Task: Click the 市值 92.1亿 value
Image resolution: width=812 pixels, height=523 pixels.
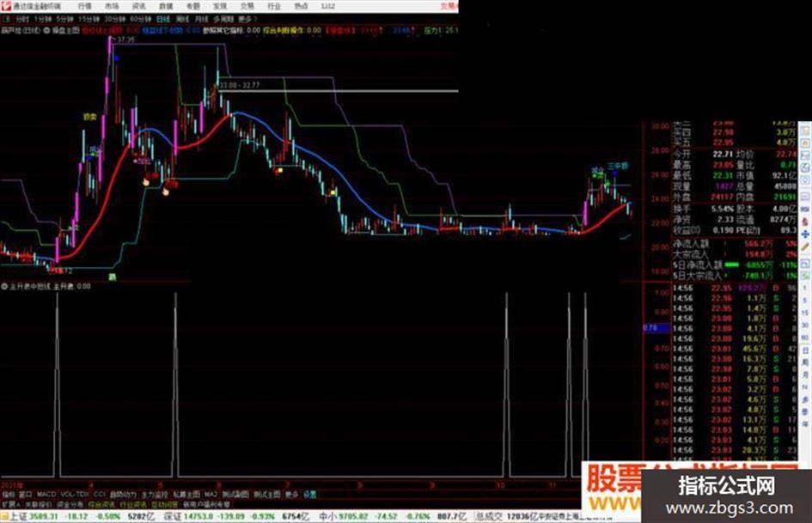Action: (x=784, y=175)
